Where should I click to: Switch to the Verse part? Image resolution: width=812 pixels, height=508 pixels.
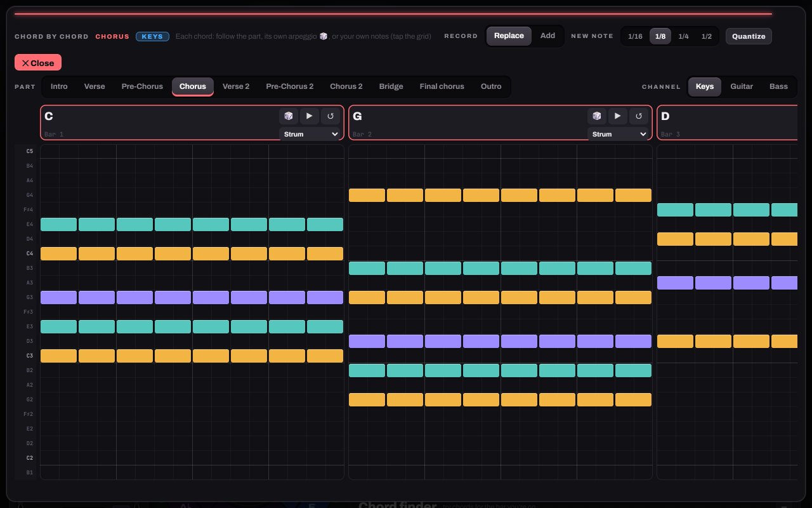(x=95, y=86)
